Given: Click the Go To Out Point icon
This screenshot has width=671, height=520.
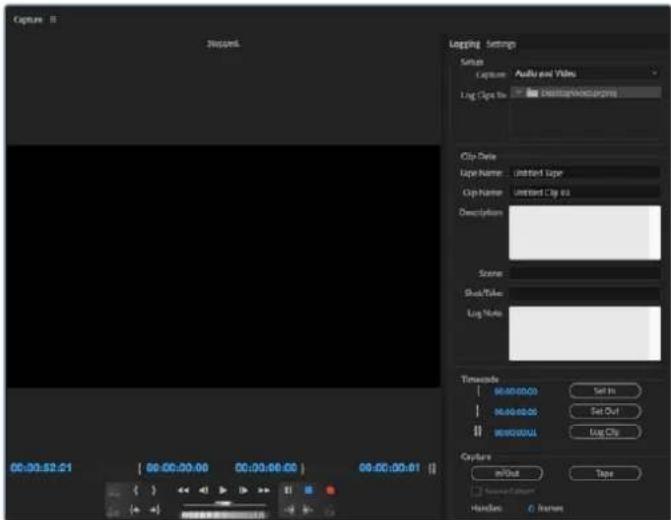Looking at the screenshot, I should point(154,510).
